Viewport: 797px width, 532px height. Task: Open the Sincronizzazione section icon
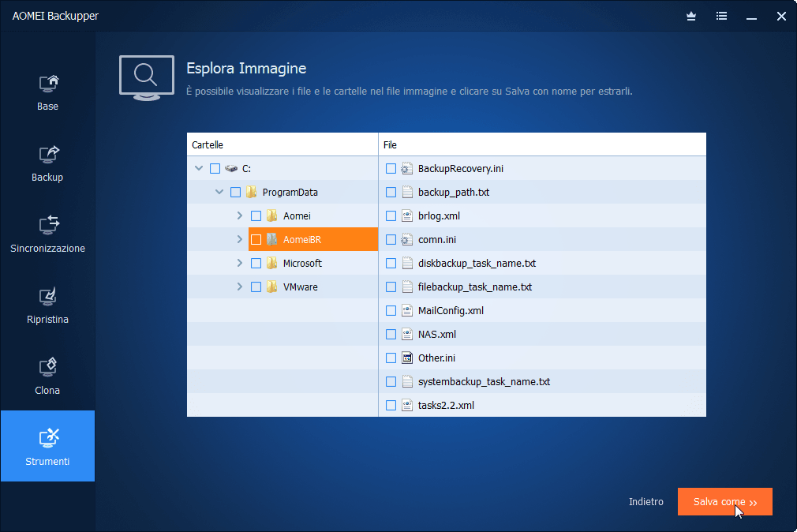click(48, 225)
